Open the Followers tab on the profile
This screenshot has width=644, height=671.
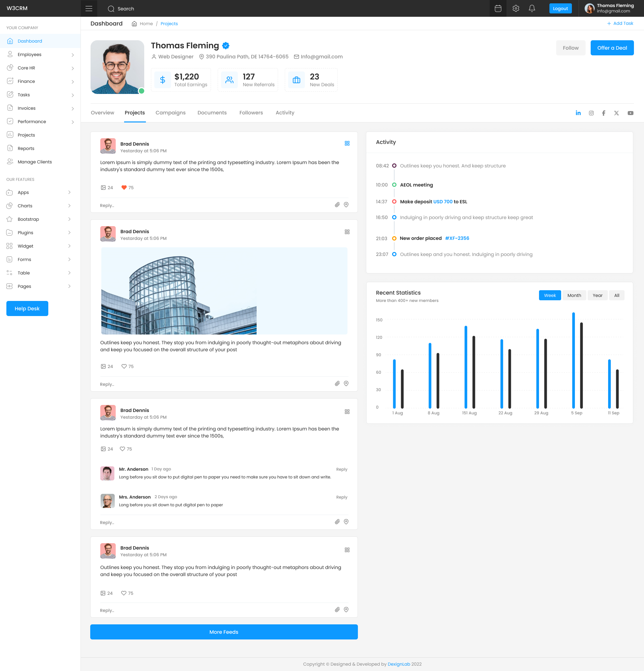click(x=251, y=113)
